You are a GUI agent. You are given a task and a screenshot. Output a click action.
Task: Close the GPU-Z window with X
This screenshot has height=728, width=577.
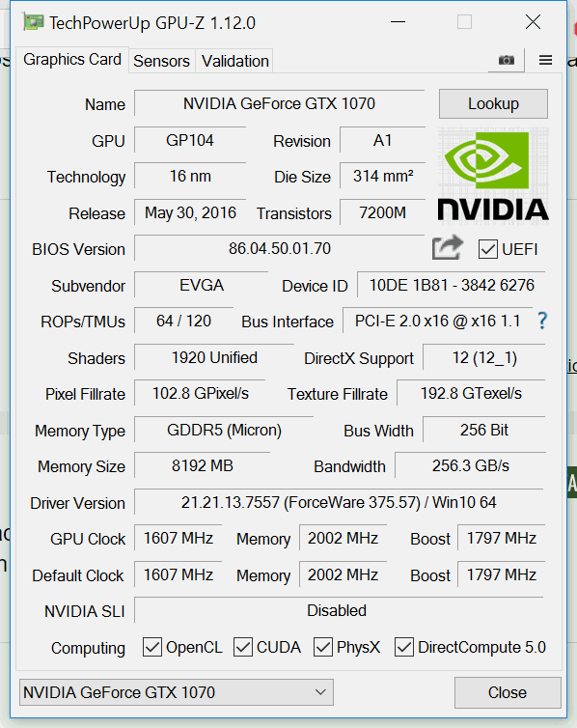coord(533,22)
